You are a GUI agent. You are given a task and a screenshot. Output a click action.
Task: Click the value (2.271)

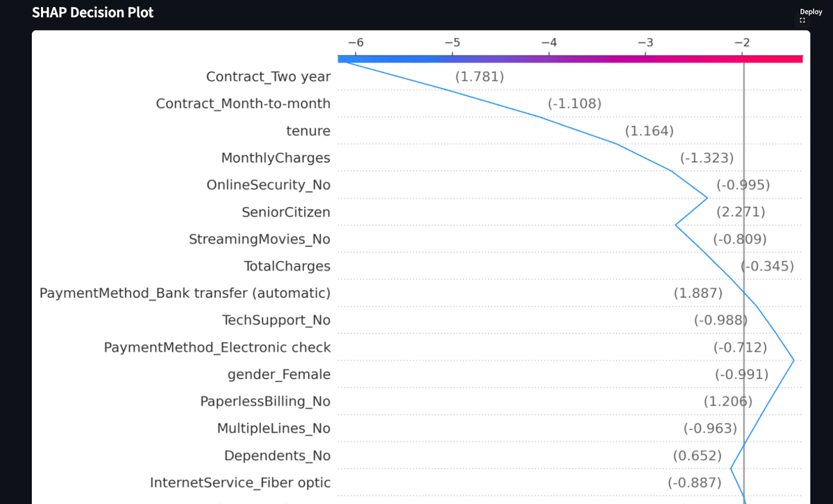point(741,212)
